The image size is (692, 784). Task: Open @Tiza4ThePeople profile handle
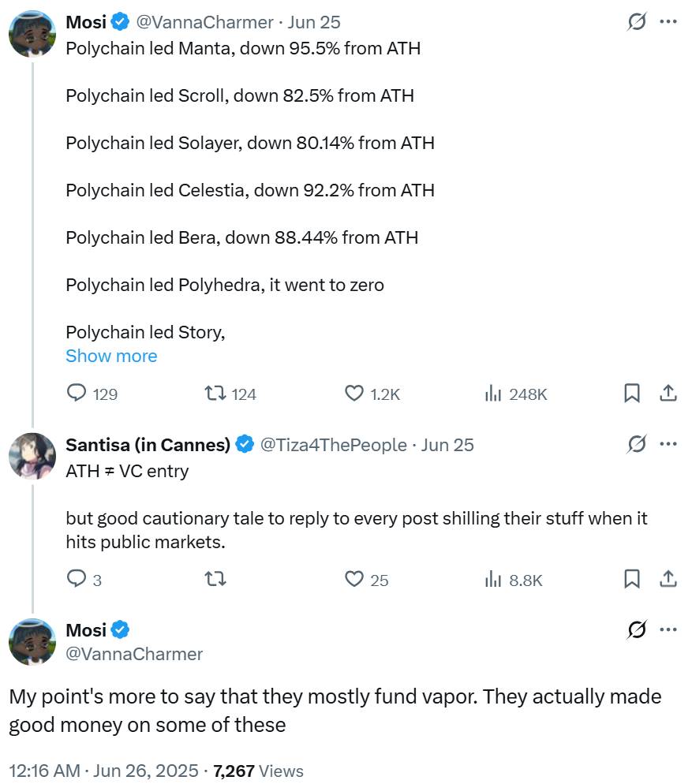[333, 445]
